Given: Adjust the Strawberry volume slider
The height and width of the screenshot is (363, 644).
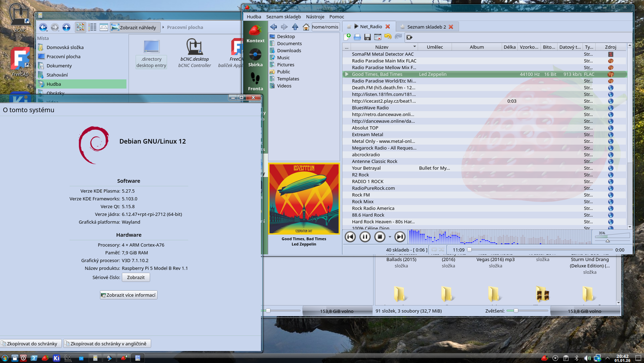Looking at the screenshot, I should (x=612, y=237).
